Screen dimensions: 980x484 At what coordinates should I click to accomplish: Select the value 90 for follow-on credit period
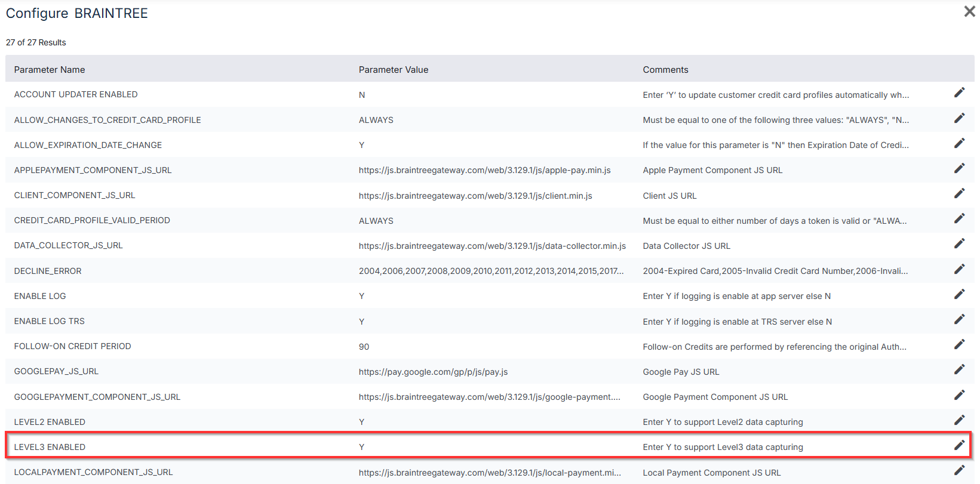tap(364, 347)
